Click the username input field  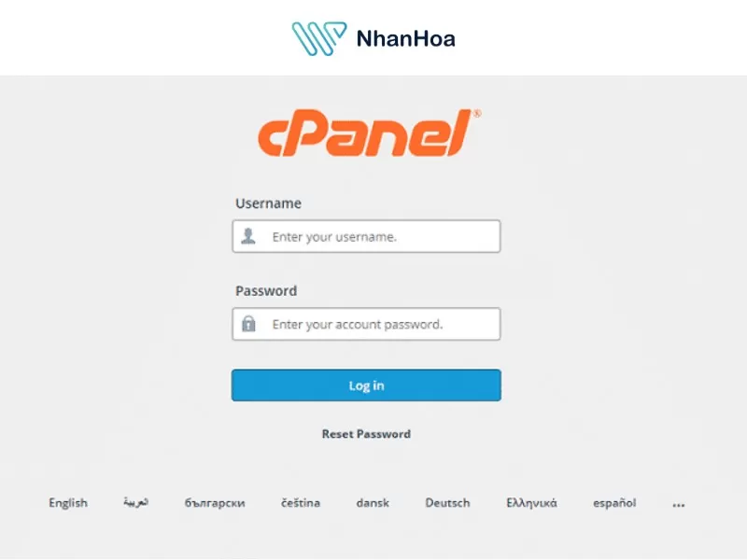tap(383, 235)
